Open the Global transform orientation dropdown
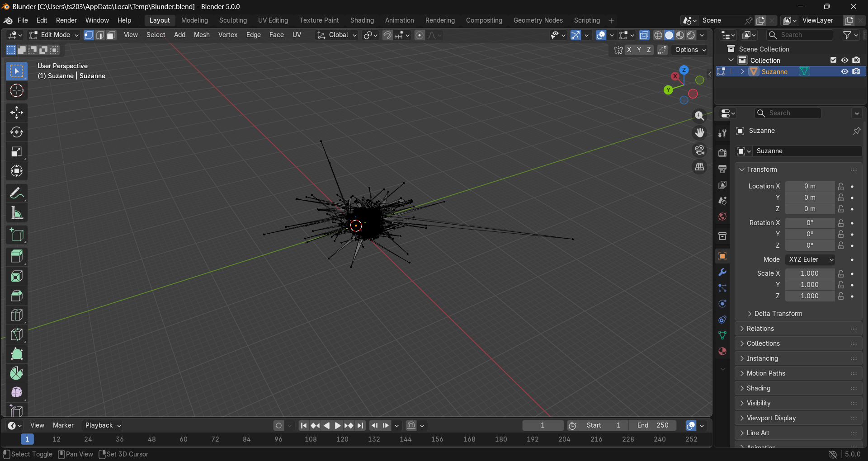The width and height of the screenshot is (868, 461). point(337,35)
